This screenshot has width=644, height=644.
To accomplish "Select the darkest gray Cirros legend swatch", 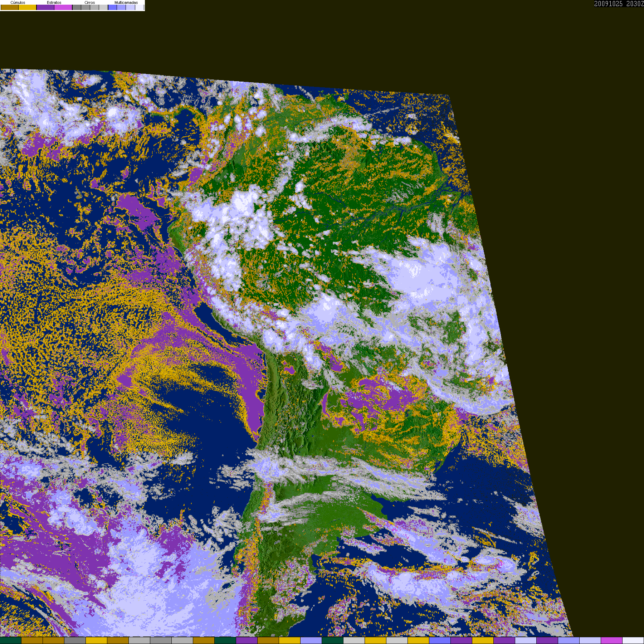I will 77,7.
